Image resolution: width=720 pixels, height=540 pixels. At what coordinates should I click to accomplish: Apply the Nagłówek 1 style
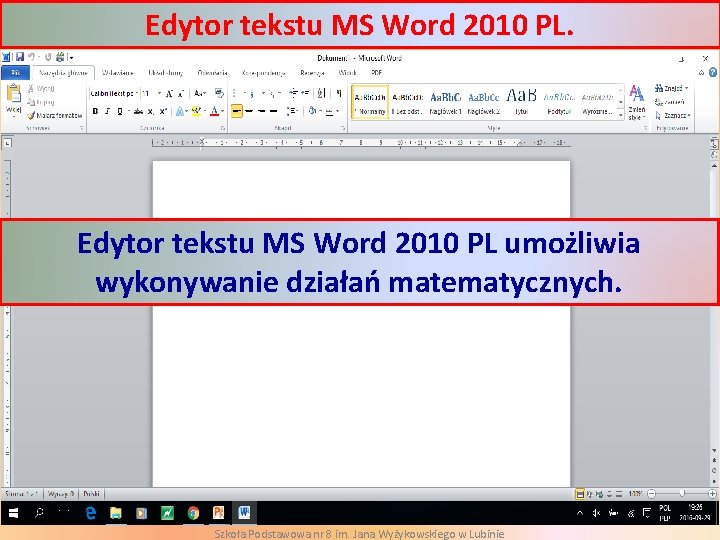tap(445, 102)
